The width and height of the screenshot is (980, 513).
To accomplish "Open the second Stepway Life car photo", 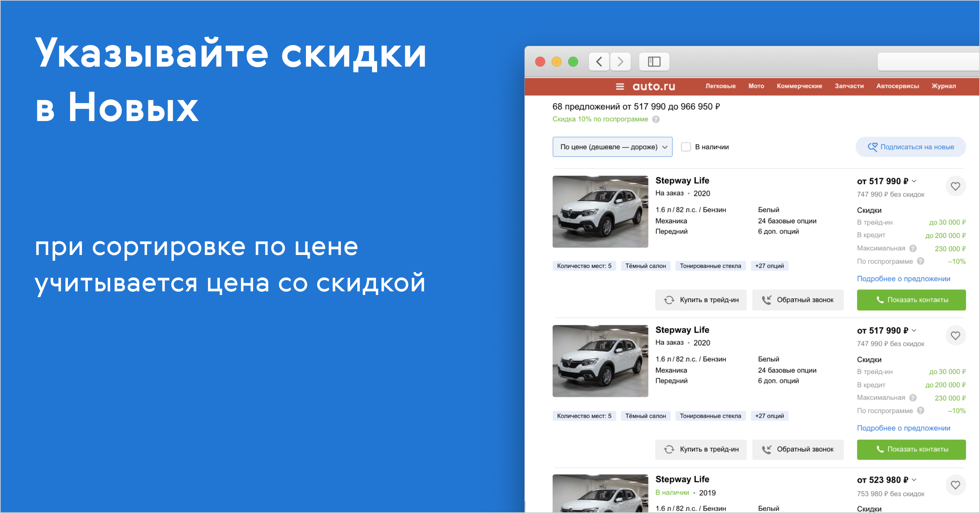I will [x=600, y=361].
